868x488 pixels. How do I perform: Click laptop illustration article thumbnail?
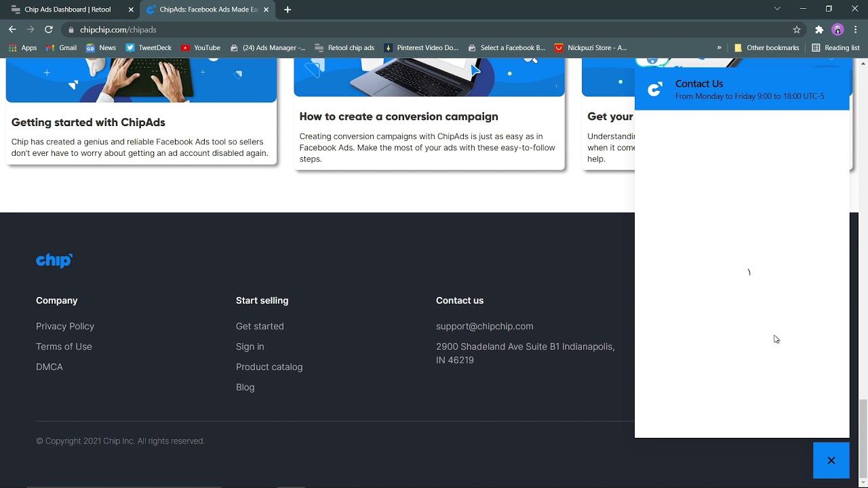click(429, 77)
